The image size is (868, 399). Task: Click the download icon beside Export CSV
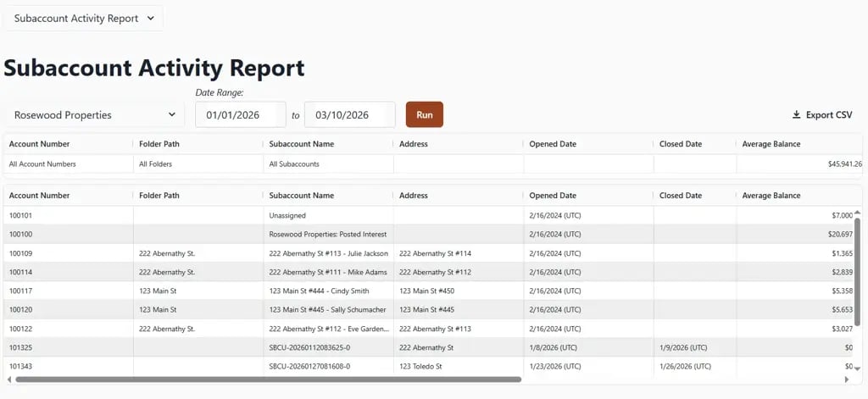coord(797,115)
